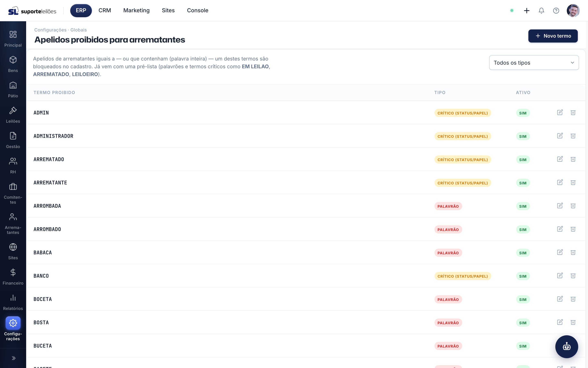The image size is (588, 368).
Task: Click the TIPO column header
Action: [x=440, y=92]
